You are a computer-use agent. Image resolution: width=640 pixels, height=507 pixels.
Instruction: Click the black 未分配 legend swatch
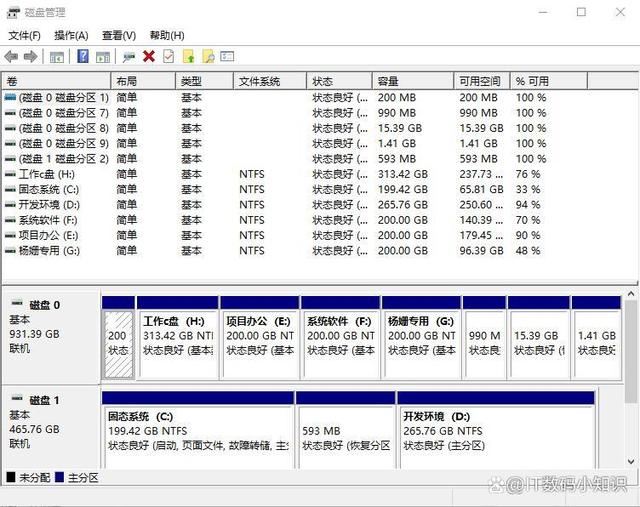click(x=11, y=477)
